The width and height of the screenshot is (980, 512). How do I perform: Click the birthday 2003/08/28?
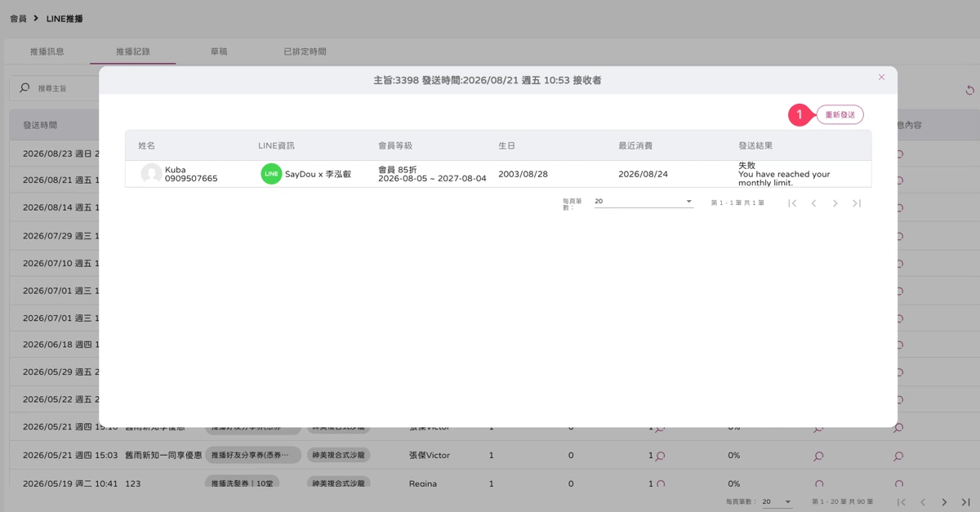click(523, 174)
